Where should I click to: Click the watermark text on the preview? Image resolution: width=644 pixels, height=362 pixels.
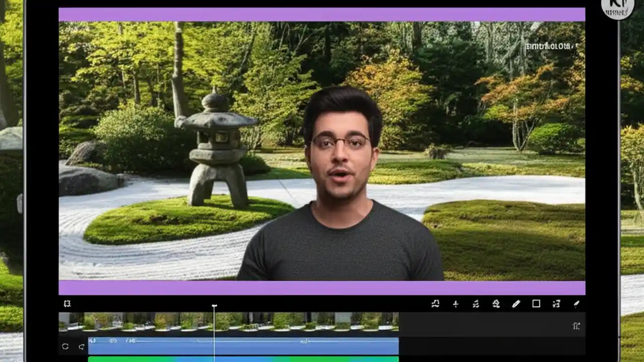pos(548,46)
